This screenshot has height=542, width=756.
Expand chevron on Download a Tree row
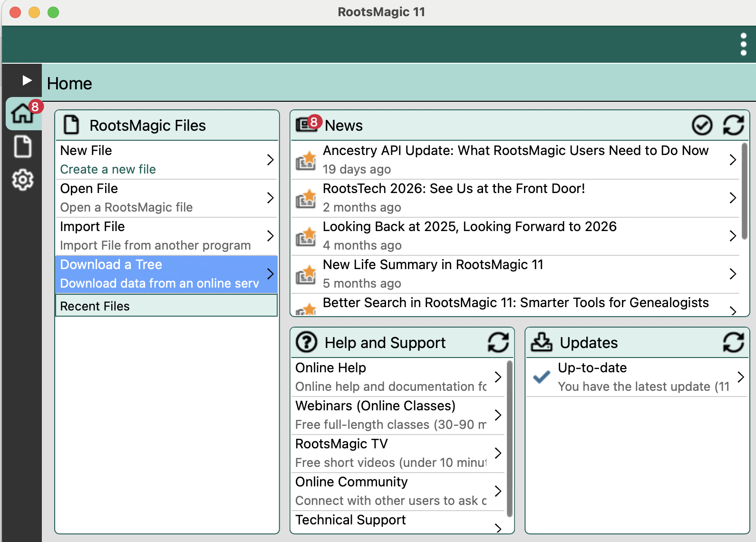point(270,274)
